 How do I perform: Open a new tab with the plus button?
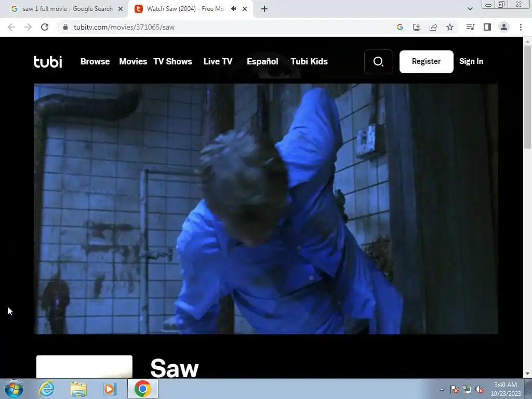point(264,9)
